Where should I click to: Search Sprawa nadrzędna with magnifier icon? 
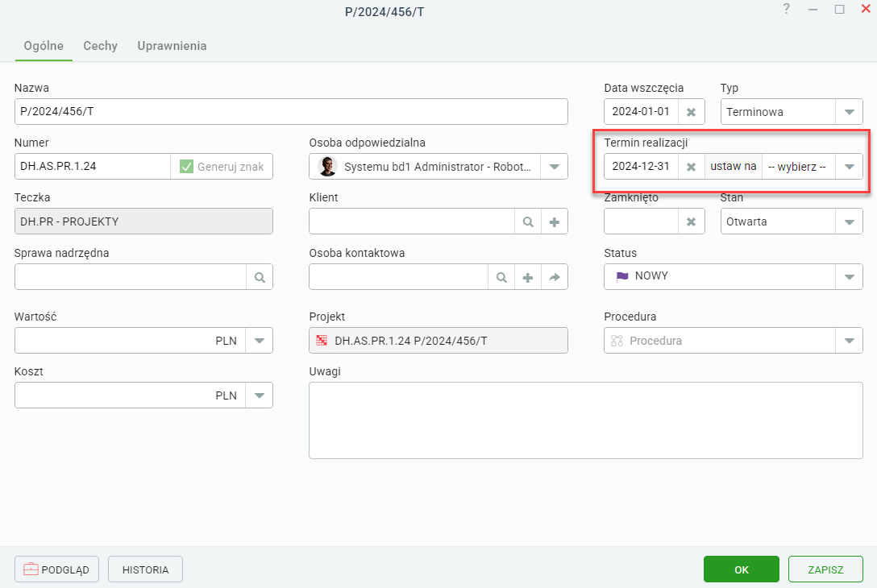(x=260, y=276)
